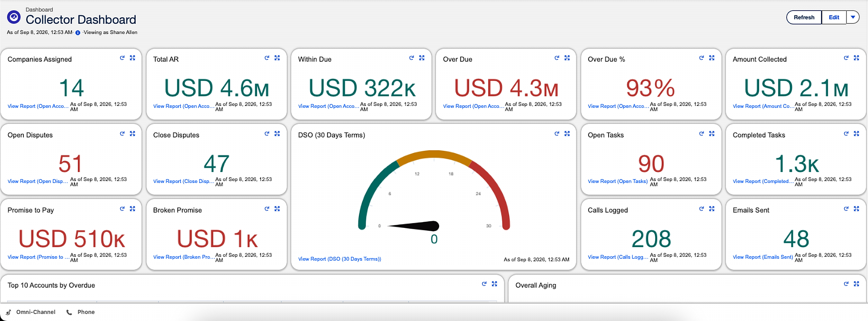Click the Refresh dashboard button
Image resolution: width=868 pixels, height=321 pixels.
(804, 17)
